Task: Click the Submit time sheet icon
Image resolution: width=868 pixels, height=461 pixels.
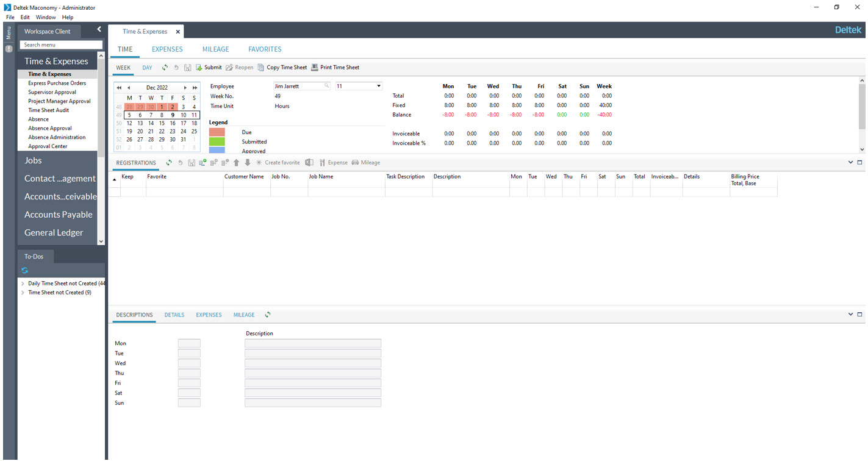Action: tap(199, 68)
